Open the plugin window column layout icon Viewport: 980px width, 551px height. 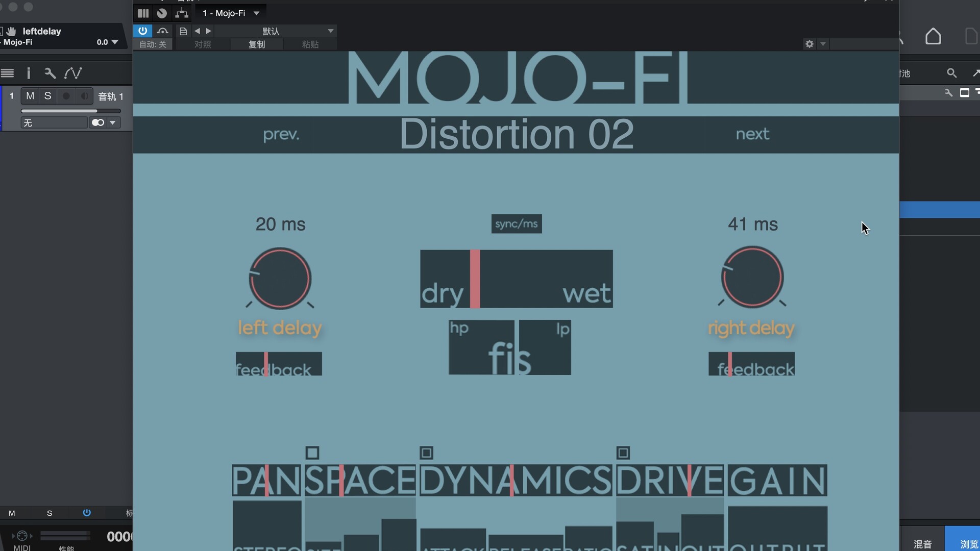coord(143,13)
